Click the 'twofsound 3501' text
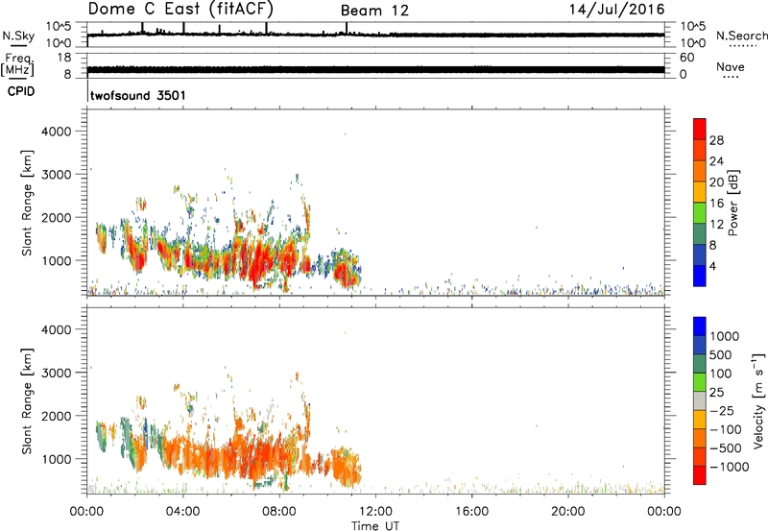 tap(138, 95)
